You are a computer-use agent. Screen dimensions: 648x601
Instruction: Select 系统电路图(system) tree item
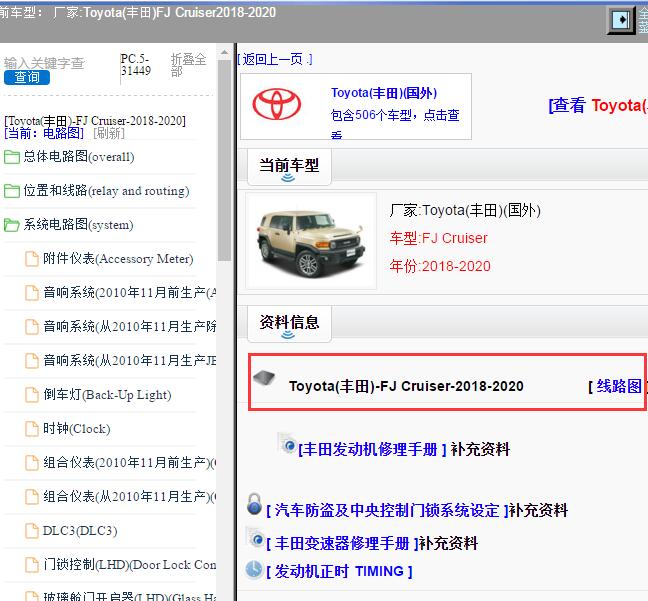[x=78, y=224]
